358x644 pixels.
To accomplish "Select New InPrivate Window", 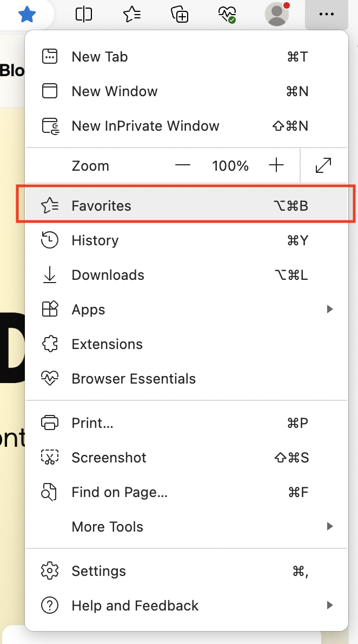I will click(x=145, y=125).
